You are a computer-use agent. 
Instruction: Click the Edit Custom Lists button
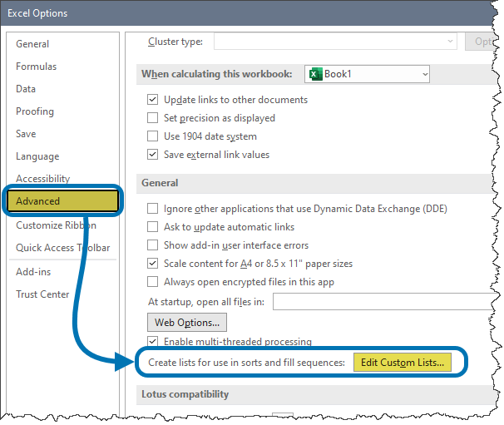403,363
